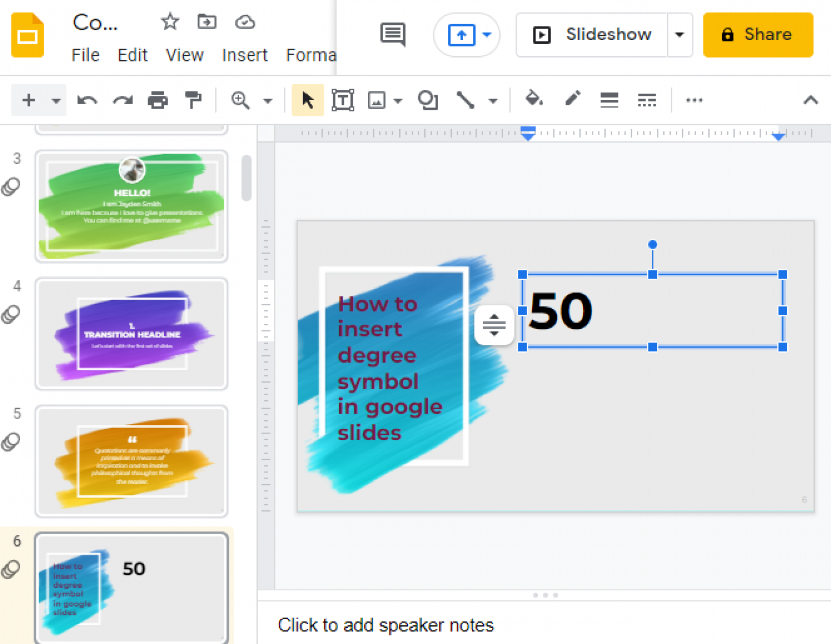The height and width of the screenshot is (644, 831).
Task: Open Slideshow options dropdown arrow
Action: [680, 35]
